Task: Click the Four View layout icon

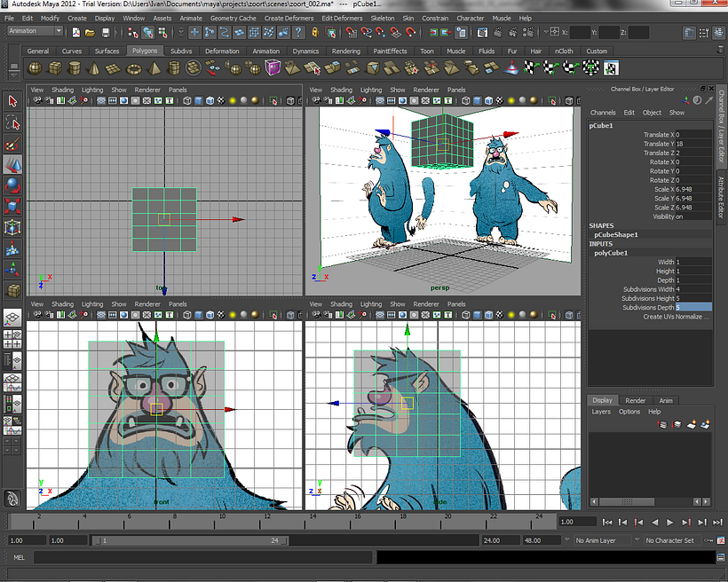Action: [x=12, y=339]
